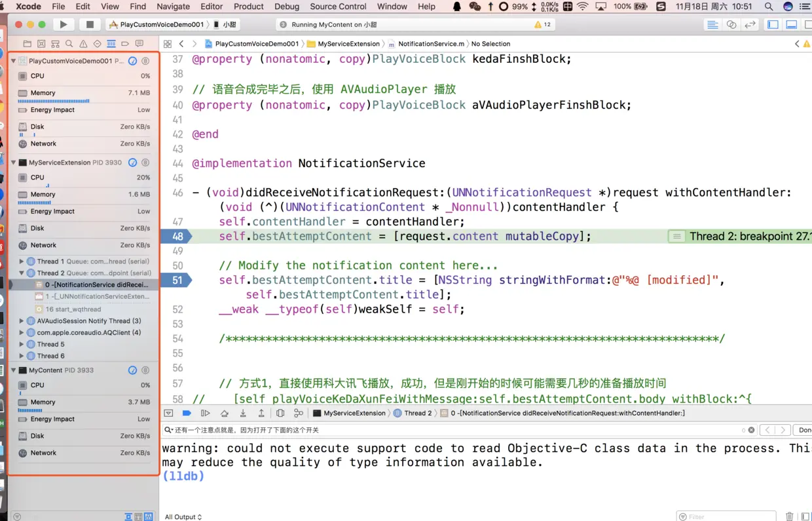The height and width of the screenshot is (521, 812).
Task: Hide the debug area via debug bar
Action: tap(168, 413)
